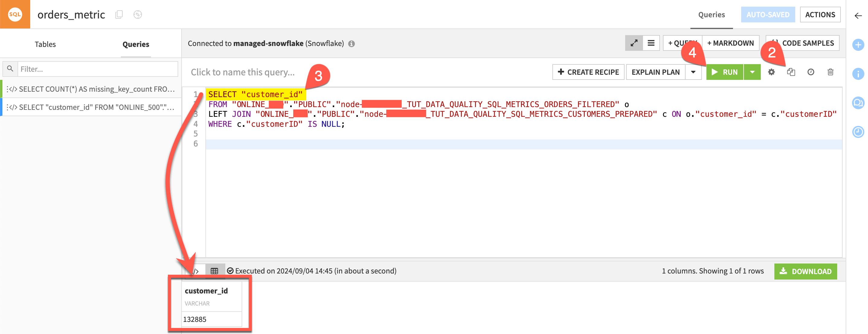
Task: Click the fullscreen expand icon
Action: coord(634,43)
